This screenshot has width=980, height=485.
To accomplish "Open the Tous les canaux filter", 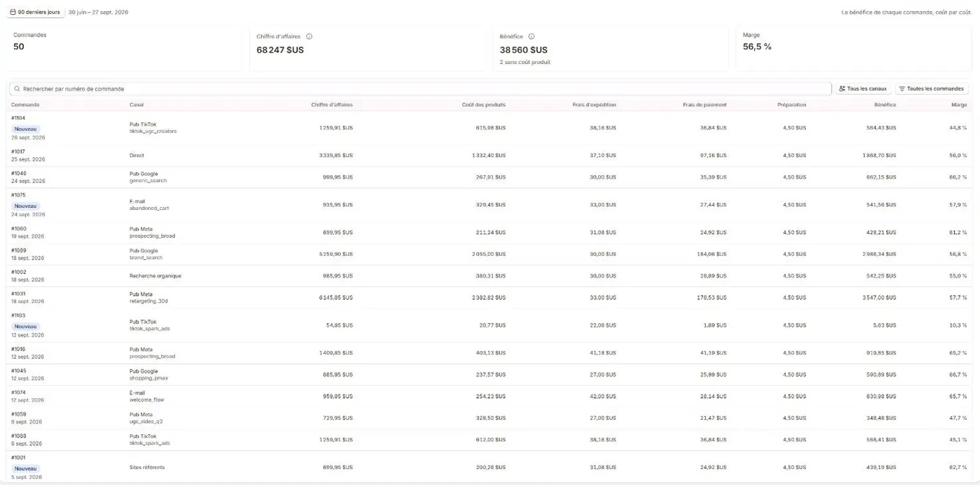I will (863, 89).
